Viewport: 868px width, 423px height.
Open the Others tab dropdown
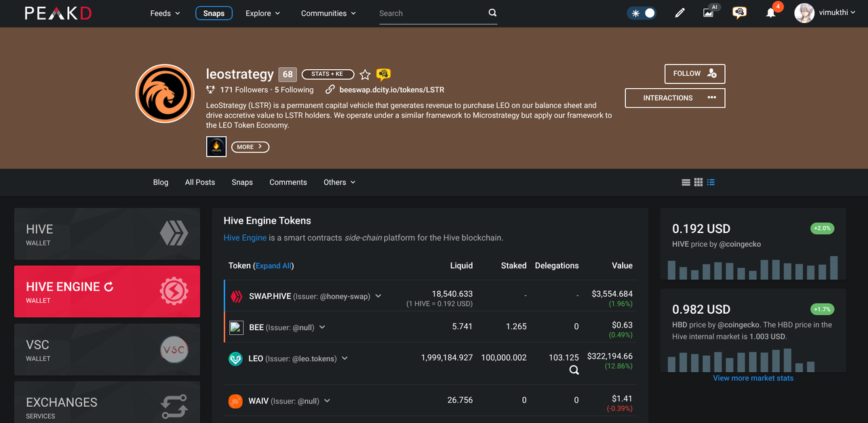point(339,182)
